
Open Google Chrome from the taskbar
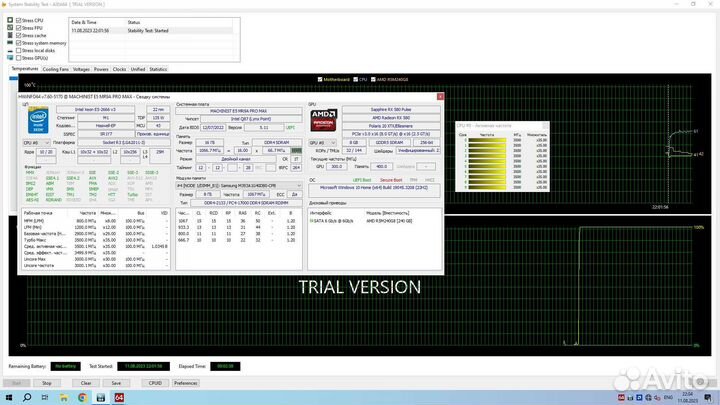click(x=82, y=398)
